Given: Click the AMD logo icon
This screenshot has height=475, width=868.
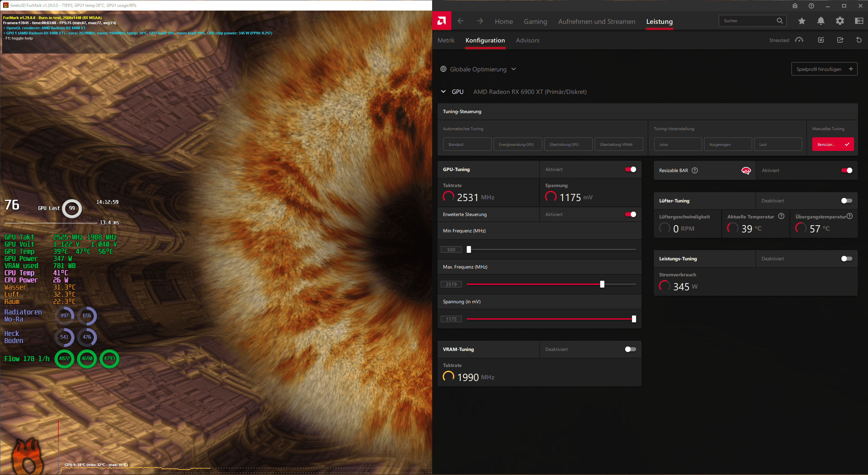Looking at the screenshot, I should [x=442, y=21].
